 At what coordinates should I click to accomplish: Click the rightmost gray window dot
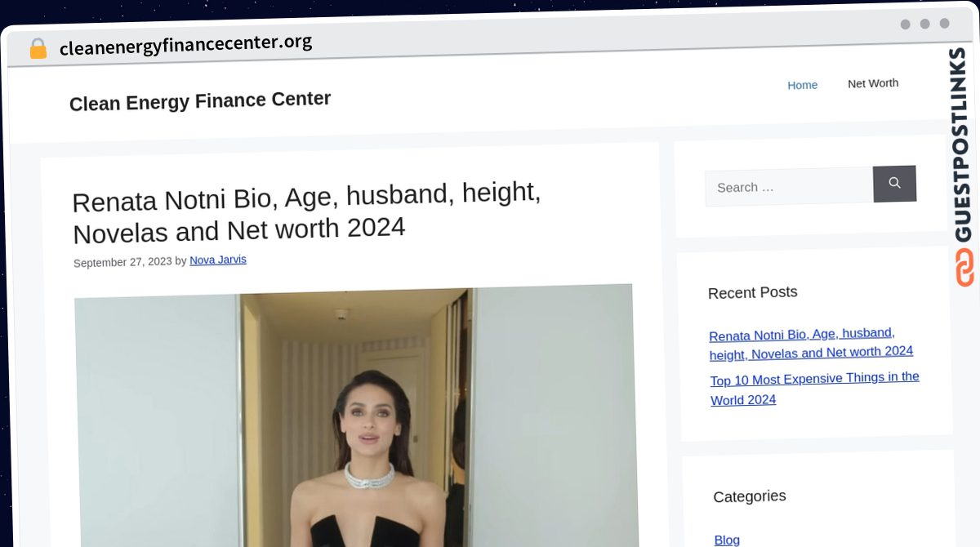944,24
